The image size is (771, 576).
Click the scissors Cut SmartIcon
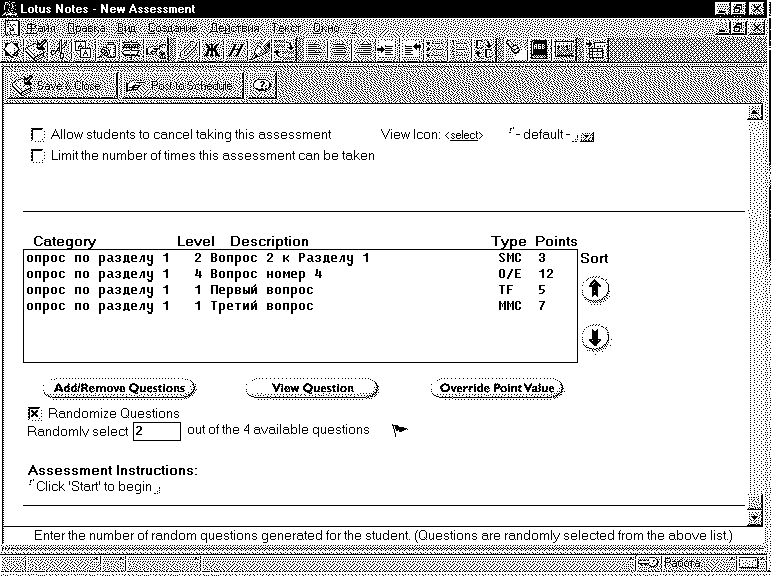point(61,50)
